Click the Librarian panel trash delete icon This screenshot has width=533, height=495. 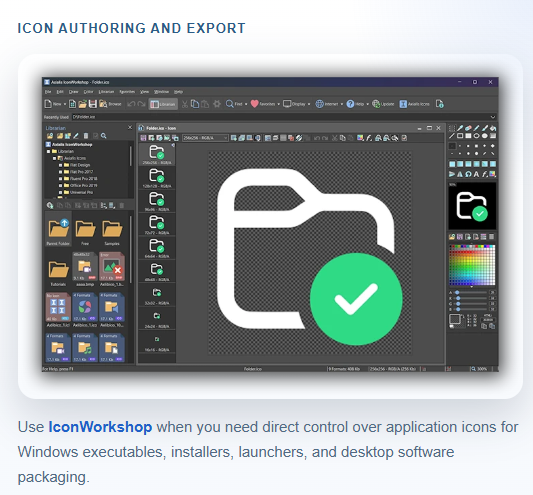point(86,136)
